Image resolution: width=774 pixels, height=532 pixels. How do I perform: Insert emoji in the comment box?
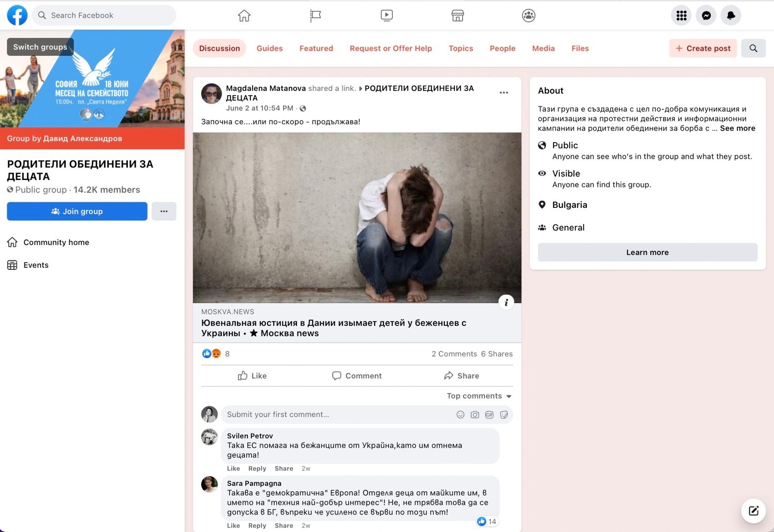(460, 415)
